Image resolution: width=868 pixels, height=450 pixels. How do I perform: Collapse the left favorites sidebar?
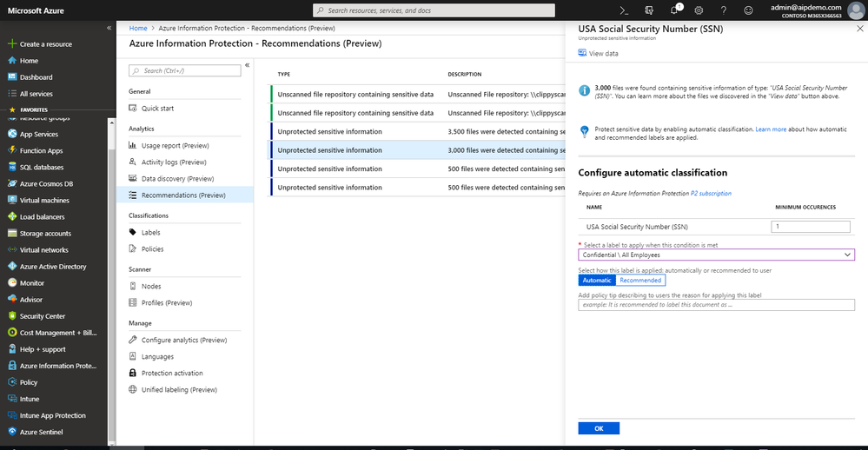click(x=109, y=28)
